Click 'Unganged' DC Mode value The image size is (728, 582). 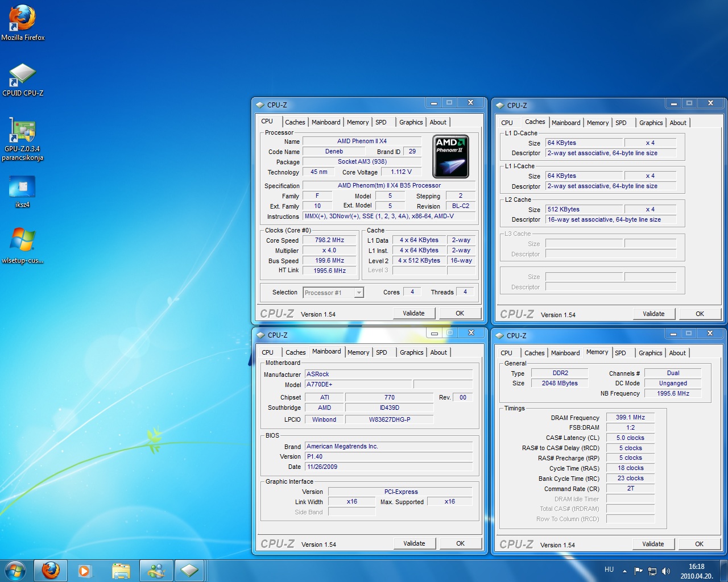673,383
